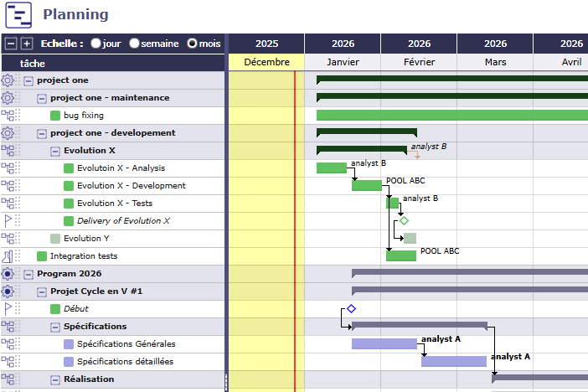Screen dimensions: 588x392
Task: Expand all tasks with plus button
Action: coord(27,44)
